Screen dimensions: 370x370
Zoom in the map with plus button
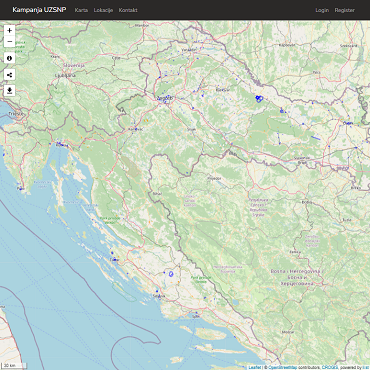pyautogui.click(x=9, y=30)
